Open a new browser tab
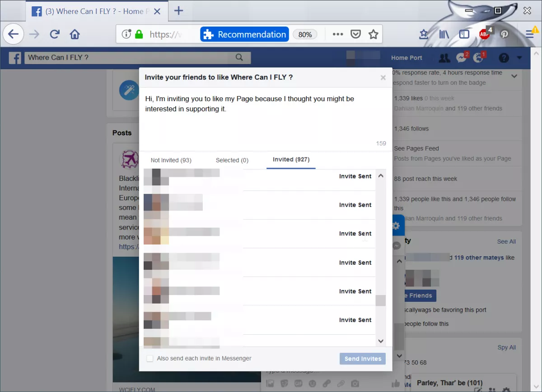 (179, 11)
